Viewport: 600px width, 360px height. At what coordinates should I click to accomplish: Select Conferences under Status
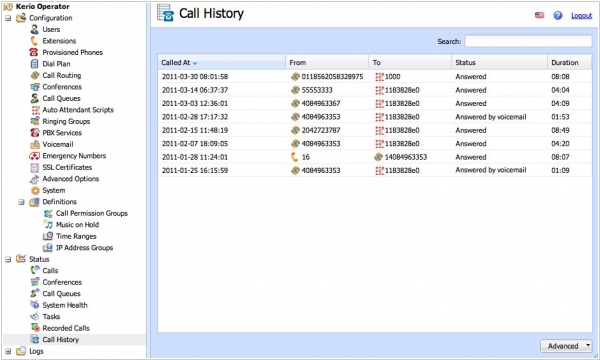[x=62, y=282]
